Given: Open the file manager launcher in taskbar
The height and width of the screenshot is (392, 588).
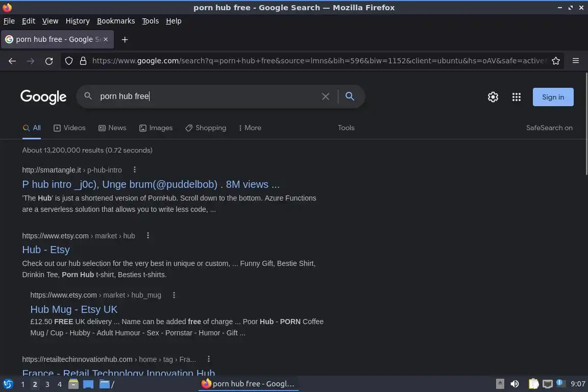Looking at the screenshot, I should (73, 384).
